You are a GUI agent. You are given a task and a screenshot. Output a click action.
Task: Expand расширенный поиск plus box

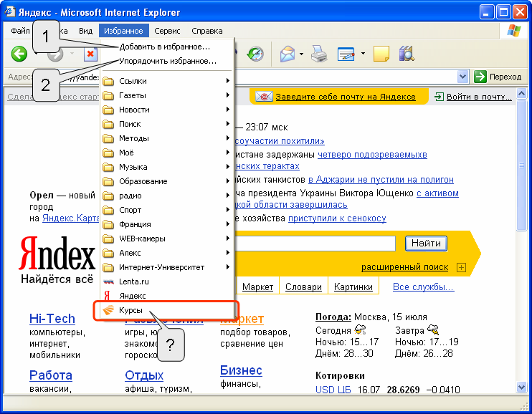point(461,267)
